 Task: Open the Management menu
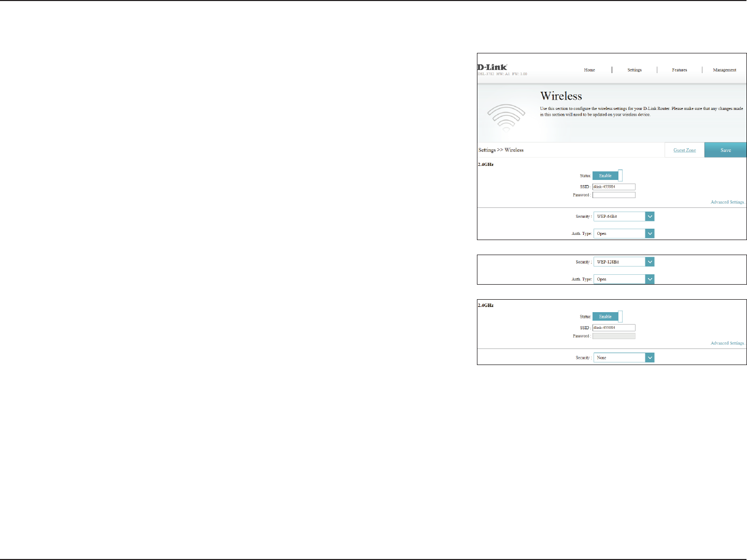(725, 70)
